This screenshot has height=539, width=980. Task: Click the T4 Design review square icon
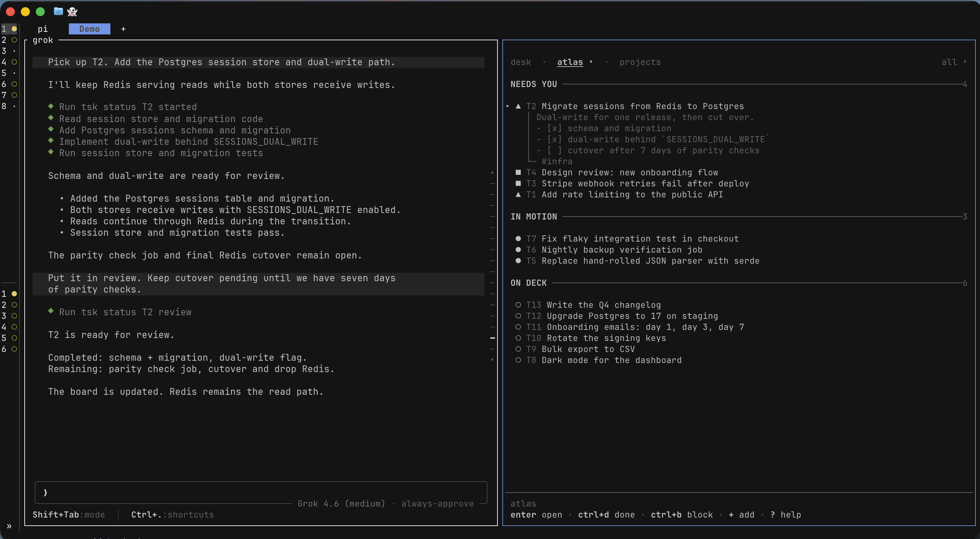click(518, 172)
